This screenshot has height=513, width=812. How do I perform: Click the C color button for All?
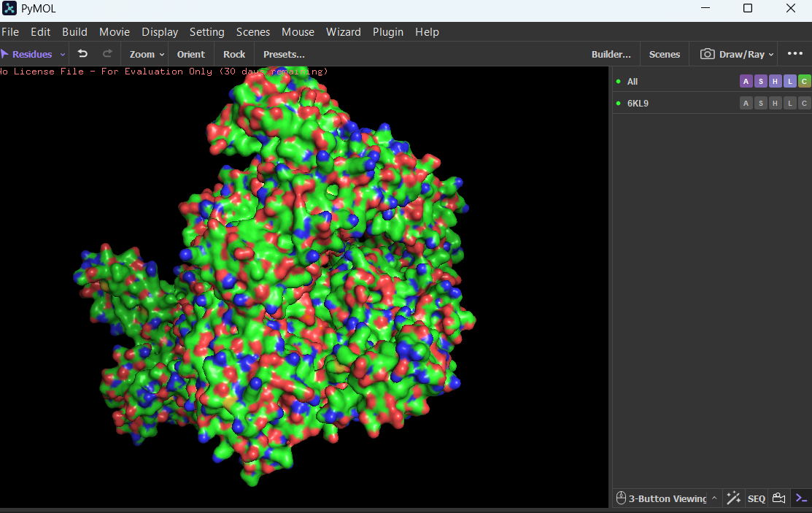click(804, 82)
